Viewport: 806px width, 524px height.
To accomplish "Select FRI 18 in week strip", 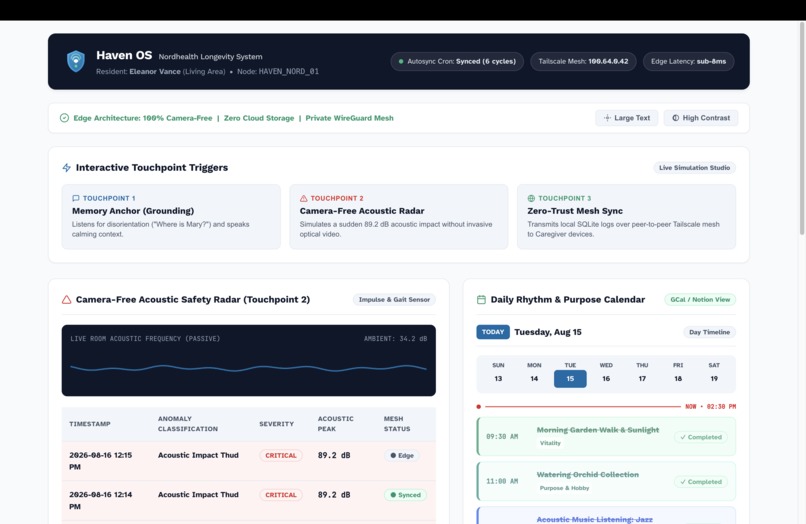I will [x=678, y=372].
